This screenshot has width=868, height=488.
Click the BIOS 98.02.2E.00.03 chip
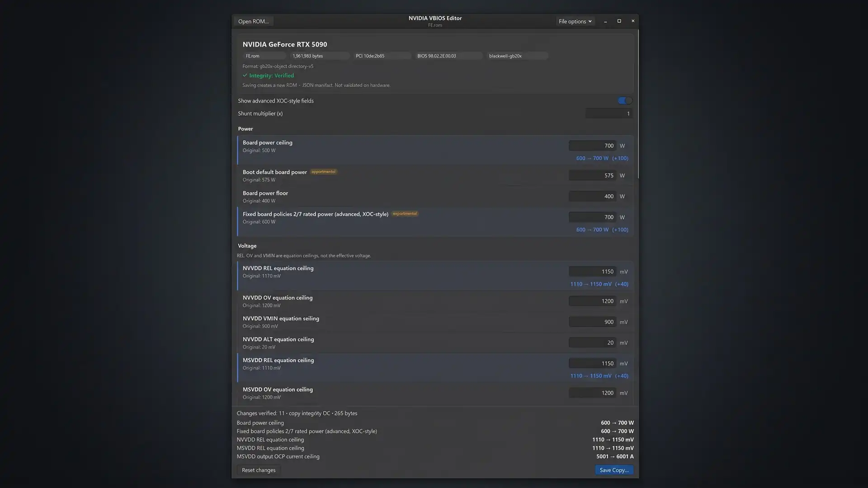(x=448, y=56)
